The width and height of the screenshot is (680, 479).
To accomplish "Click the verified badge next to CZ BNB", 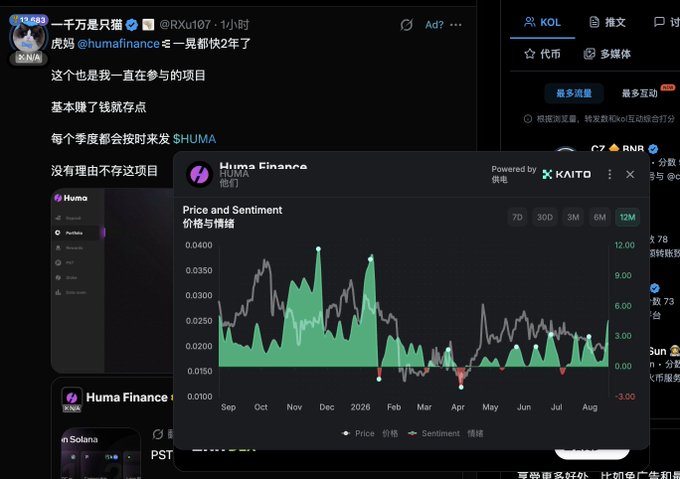I will pos(653,149).
